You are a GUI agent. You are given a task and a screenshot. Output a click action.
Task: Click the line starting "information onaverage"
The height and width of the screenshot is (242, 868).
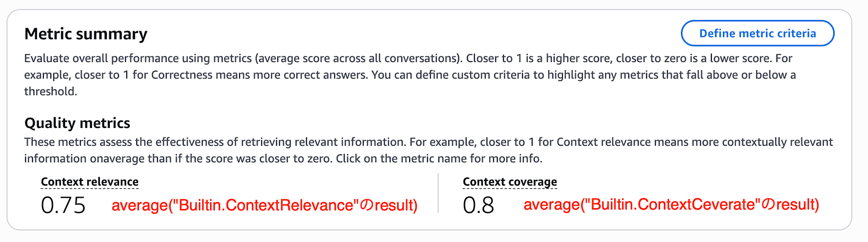point(283,159)
